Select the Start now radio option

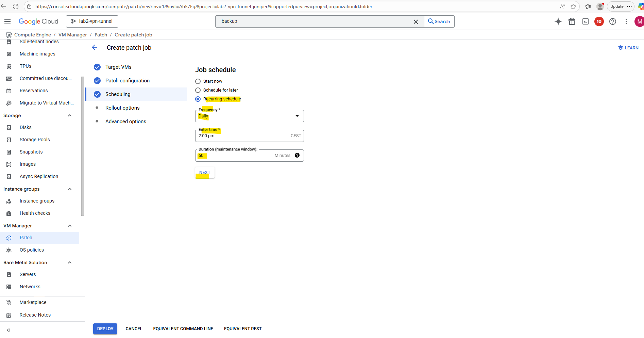pos(198,81)
